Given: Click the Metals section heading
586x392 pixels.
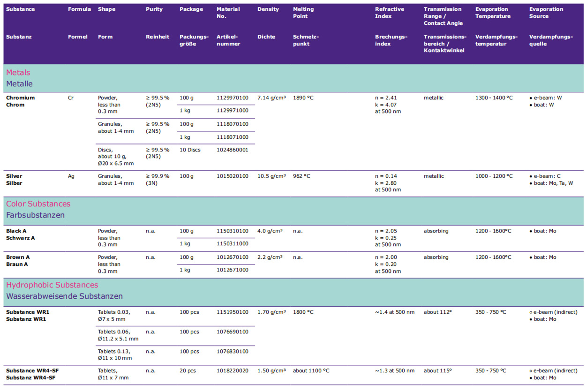Looking at the screenshot, I should click(x=18, y=73).
